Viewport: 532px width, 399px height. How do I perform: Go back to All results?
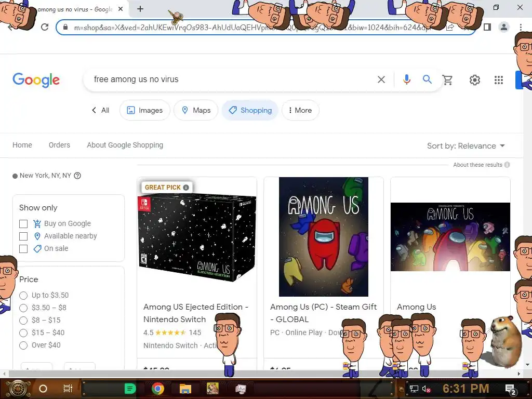(x=100, y=110)
